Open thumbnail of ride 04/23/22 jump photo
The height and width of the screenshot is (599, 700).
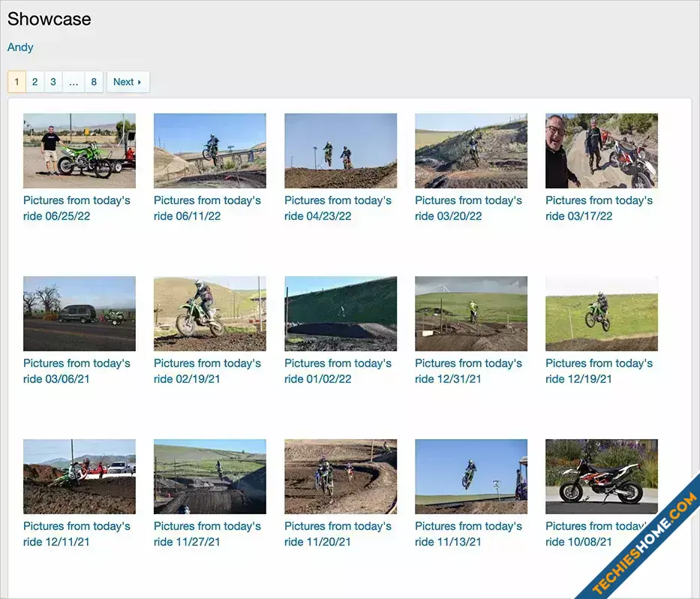click(x=341, y=151)
